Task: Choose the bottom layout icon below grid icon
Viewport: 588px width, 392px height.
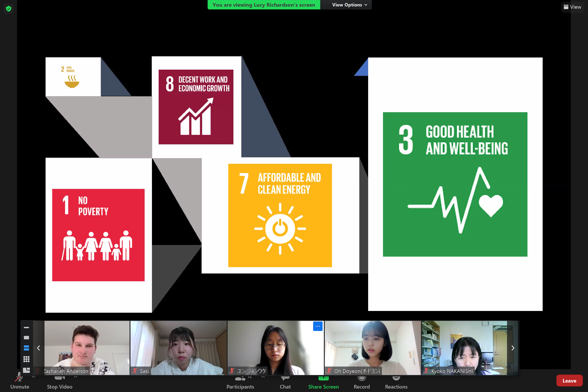Action: [26, 370]
